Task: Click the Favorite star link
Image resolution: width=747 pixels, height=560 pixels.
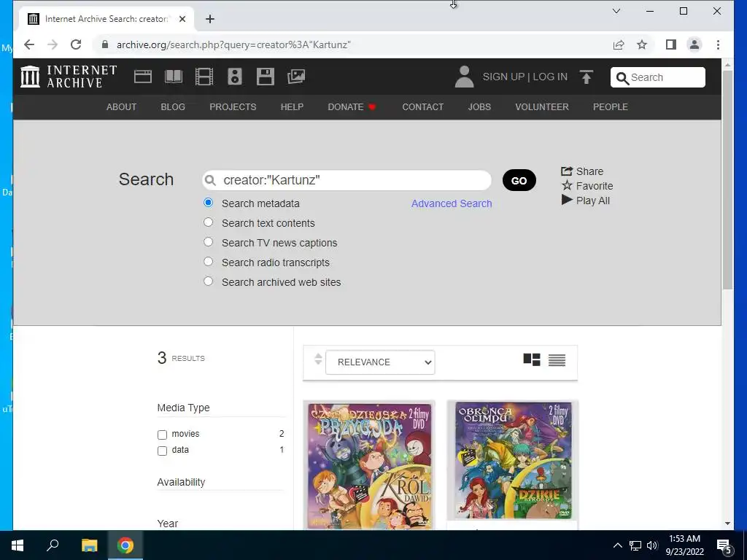Action: [x=587, y=186]
